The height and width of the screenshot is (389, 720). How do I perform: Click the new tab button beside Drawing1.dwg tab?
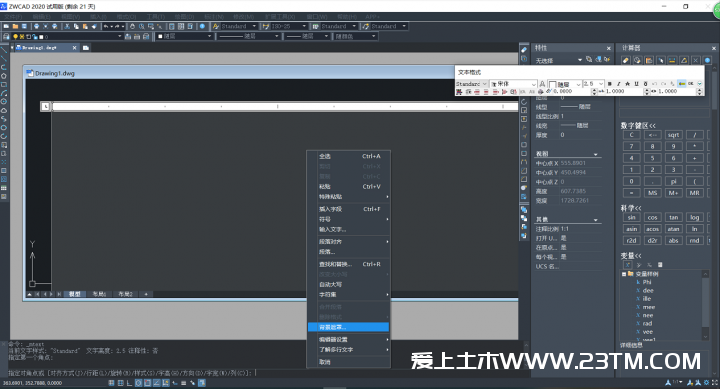pos(86,47)
